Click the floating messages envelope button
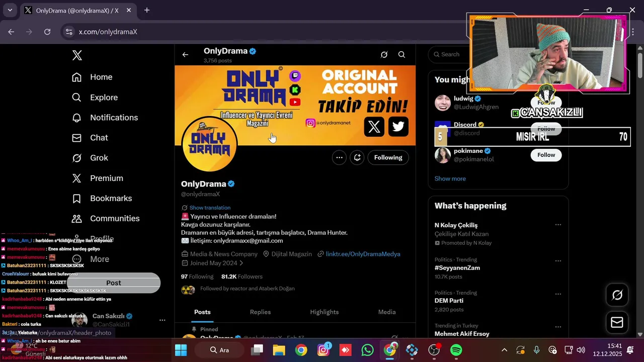The width and height of the screenshot is (644, 362). (x=617, y=322)
